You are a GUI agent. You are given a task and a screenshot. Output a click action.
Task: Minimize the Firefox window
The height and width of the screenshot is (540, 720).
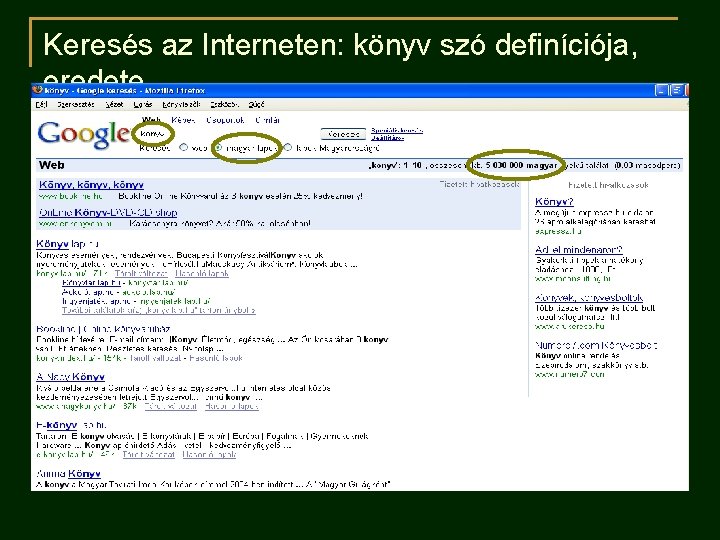tap(661, 90)
